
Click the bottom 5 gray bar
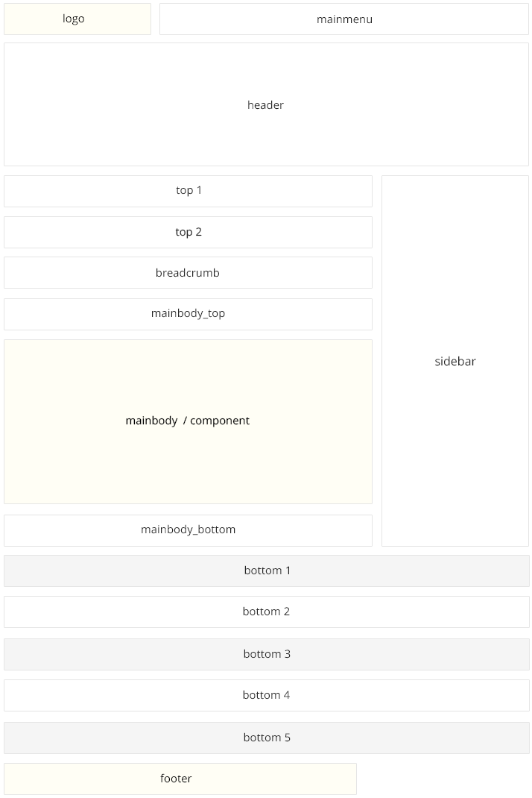pyautogui.click(x=267, y=738)
